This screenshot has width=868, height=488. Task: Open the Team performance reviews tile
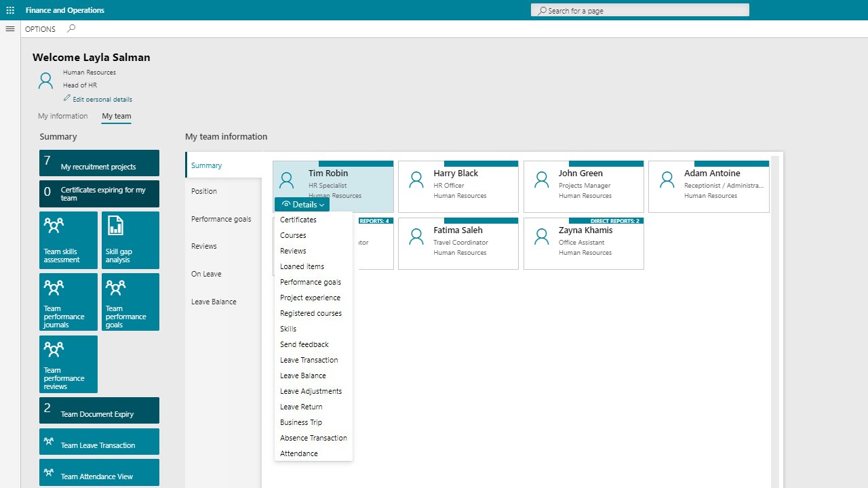(68, 364)
